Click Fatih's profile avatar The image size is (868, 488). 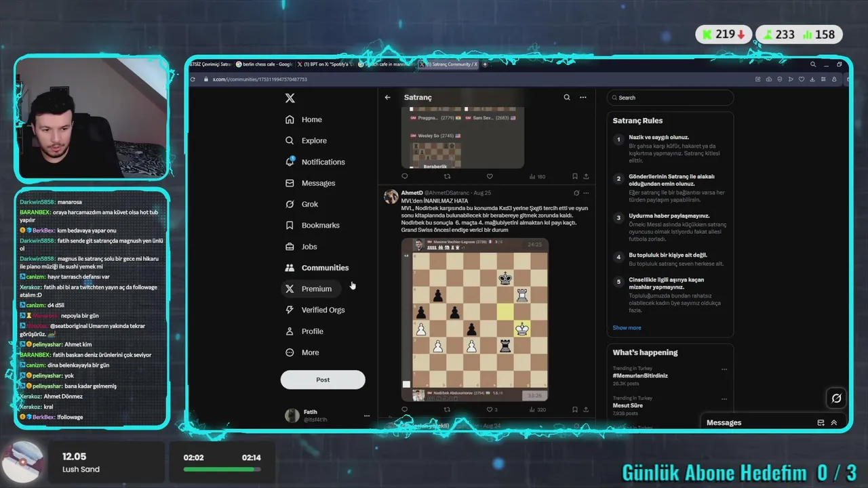click(292, 415)
